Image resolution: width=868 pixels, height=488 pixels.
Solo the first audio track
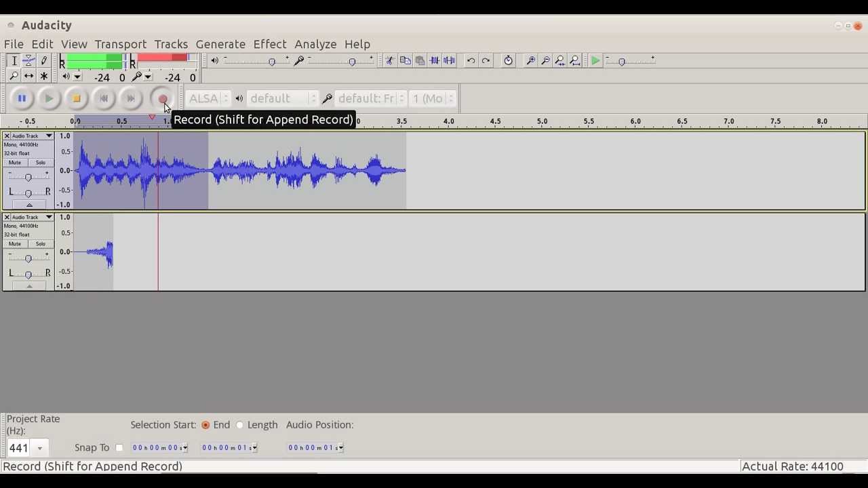point(41,163)
